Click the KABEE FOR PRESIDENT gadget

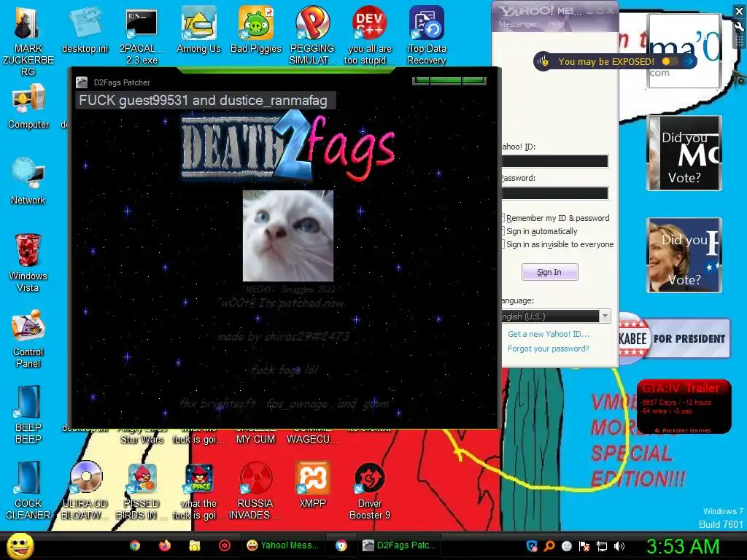coord(674,338)
